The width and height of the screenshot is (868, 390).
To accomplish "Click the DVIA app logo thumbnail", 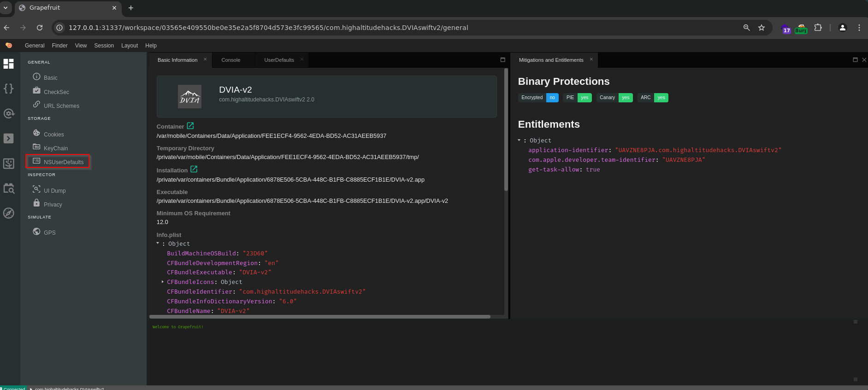I will pyautogui.click(x=189, y=97).
